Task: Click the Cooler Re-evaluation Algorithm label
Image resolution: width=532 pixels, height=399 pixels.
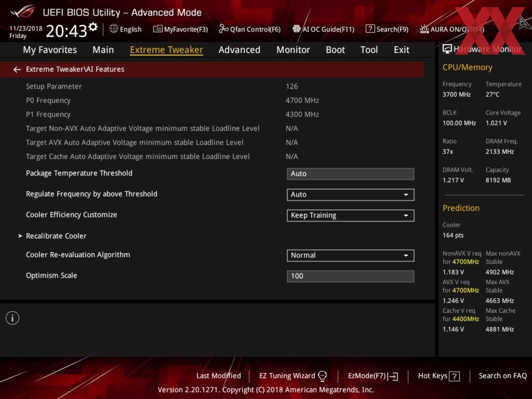Action: click(78, 254)
